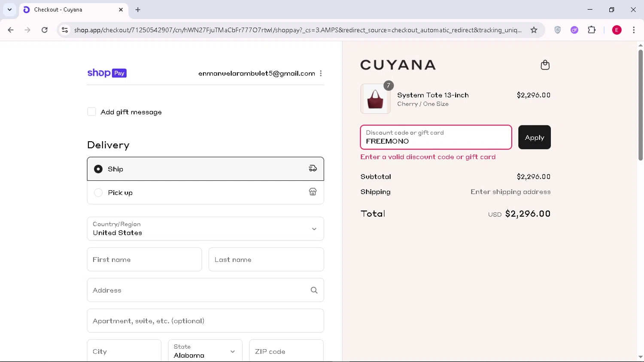Click the page vertical scrollbar
The width and height of the screenshot is (644, 362).
click(x=640, y=105)
